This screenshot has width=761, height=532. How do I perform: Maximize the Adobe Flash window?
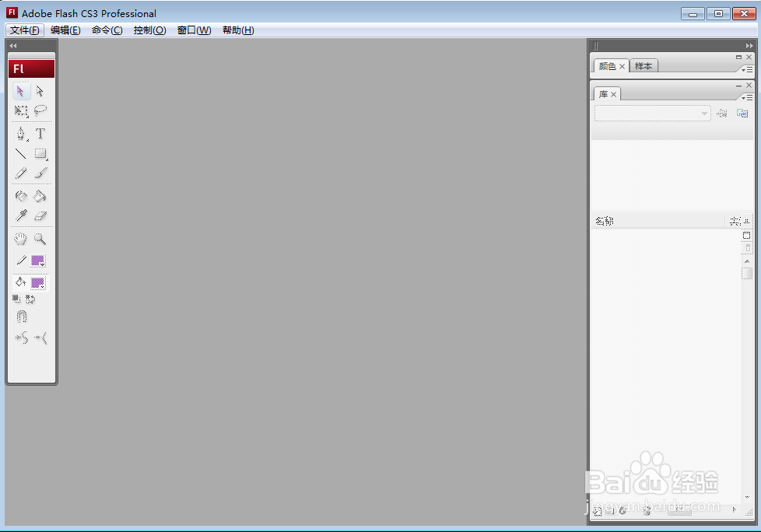718,13
